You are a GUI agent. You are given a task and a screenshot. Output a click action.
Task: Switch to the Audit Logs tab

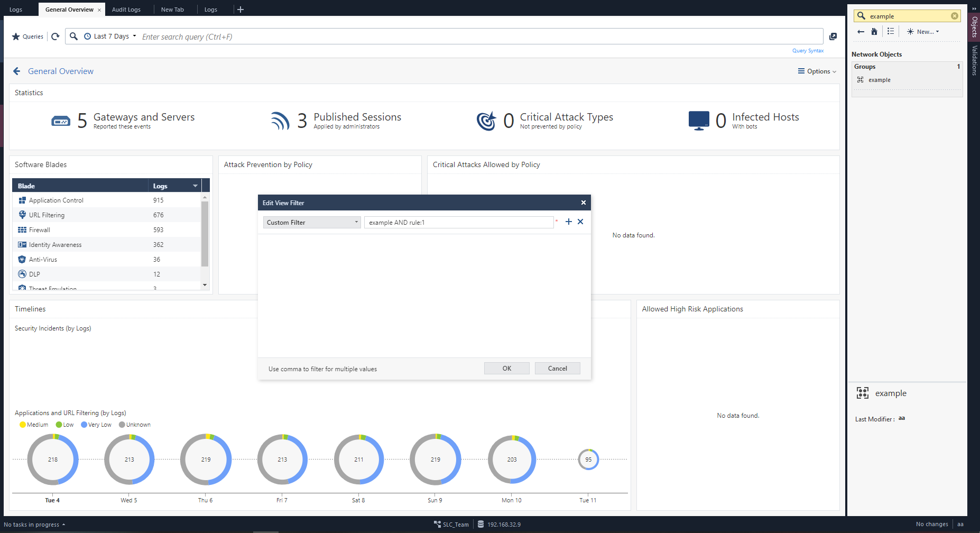(126, 10)
